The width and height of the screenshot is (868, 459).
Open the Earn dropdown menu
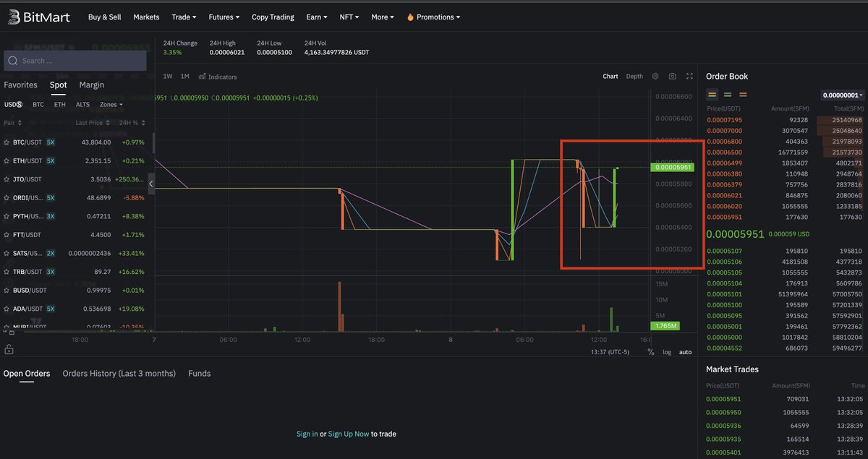click(x=317, y=17)
